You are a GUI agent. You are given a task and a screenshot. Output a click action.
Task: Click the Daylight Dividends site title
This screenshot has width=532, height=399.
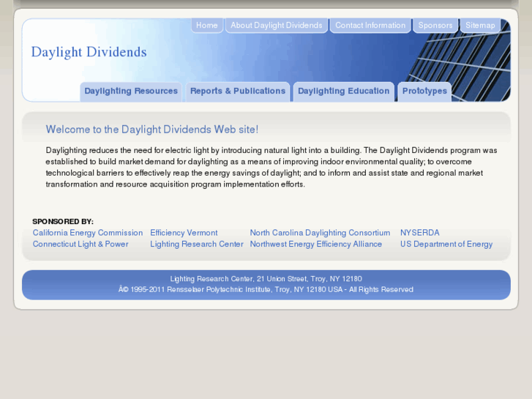(x=89, y=52)
